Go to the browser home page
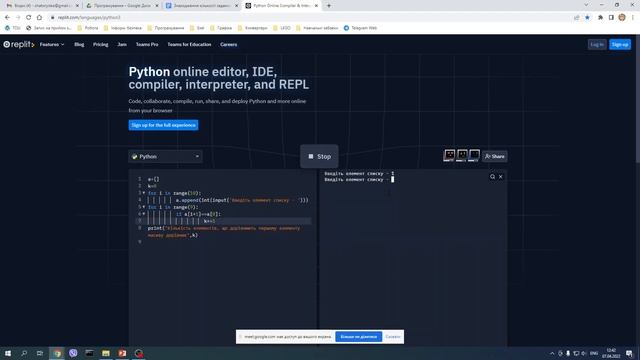This screenshot has height=360, width=640. [x=39, y=18]
